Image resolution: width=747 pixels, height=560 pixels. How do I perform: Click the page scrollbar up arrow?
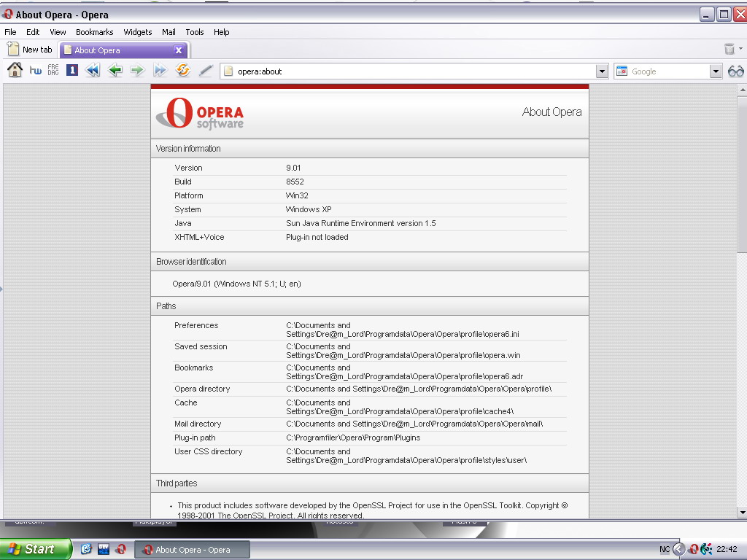(742, 90)
